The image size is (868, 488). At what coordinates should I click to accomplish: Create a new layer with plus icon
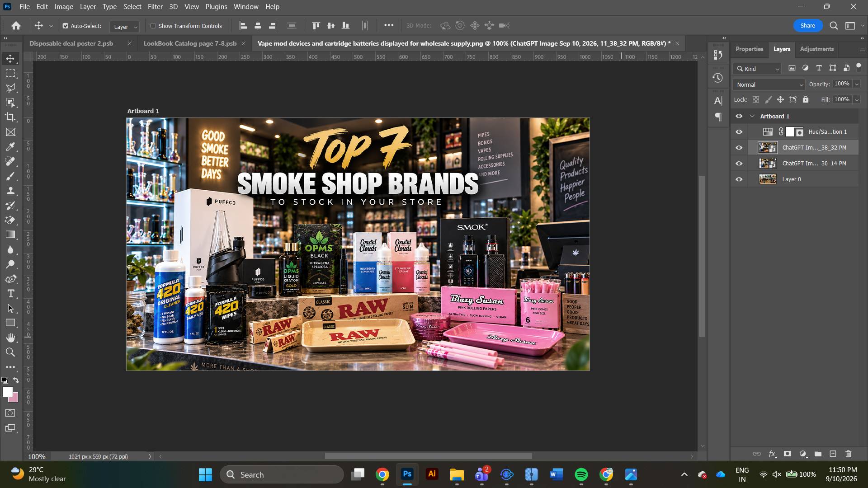(833, 454)
